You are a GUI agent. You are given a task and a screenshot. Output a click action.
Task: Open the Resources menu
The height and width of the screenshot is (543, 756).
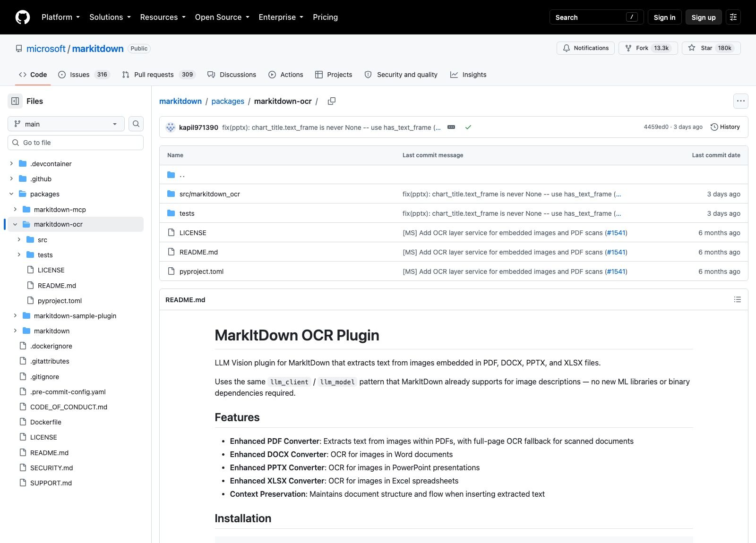(163, 17)
